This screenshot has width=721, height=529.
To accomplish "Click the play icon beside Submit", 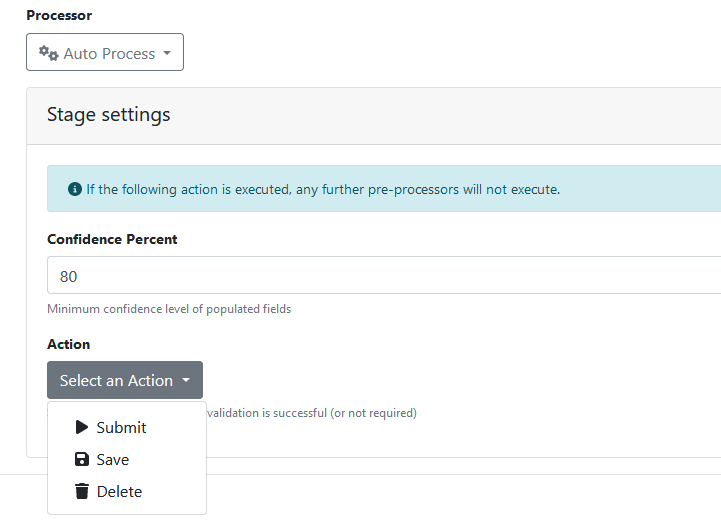I will (x=82, y=427).
